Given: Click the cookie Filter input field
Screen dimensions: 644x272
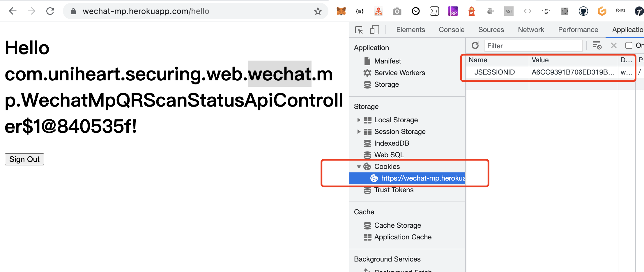Looking at the screenshot, I should click(x=533, y=46).
